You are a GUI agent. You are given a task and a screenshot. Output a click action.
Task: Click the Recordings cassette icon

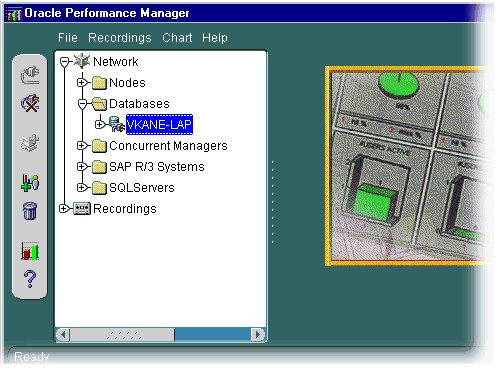[82, 209]
